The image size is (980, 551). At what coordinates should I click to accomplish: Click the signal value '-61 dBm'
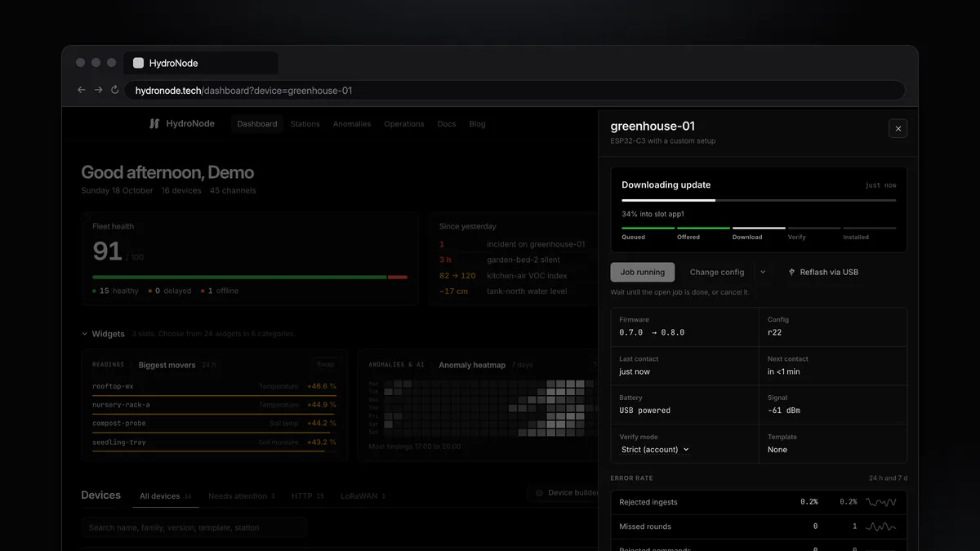[x=784, y=411]
